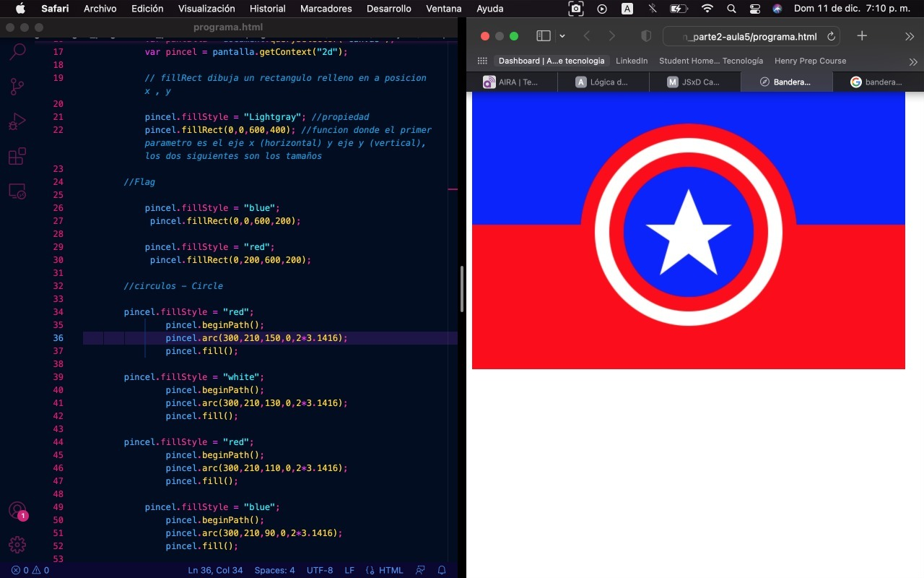Change indentation via Spaces: 4
The height and width of the screenshot is (578, 924).
274,570
